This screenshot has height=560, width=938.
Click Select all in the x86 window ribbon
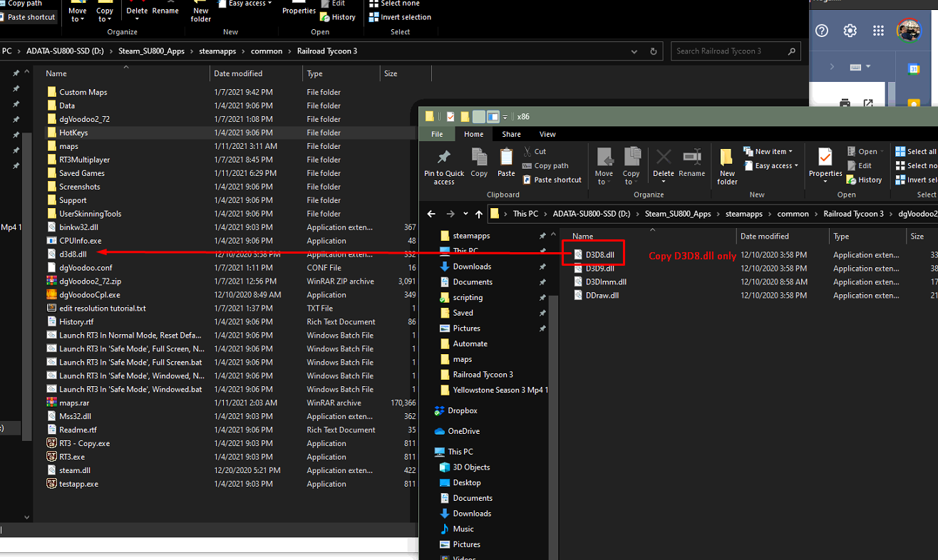click(916, 151)
